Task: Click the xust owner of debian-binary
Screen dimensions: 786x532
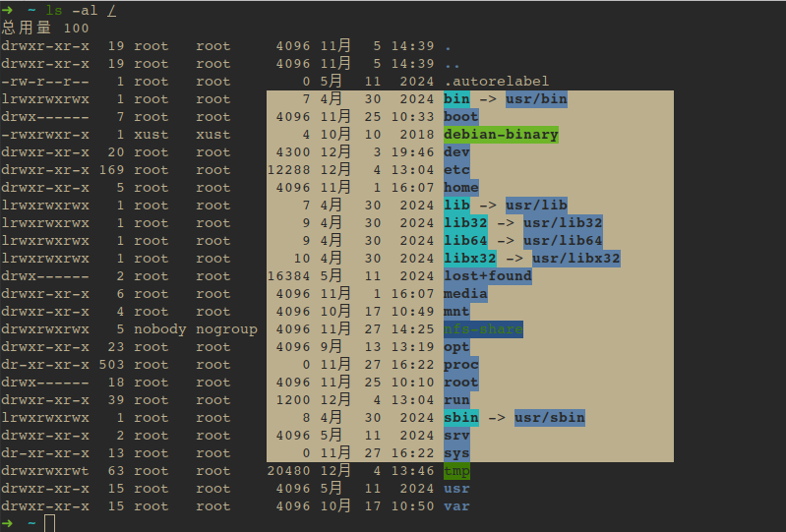Action: click(x=151, y=135)
